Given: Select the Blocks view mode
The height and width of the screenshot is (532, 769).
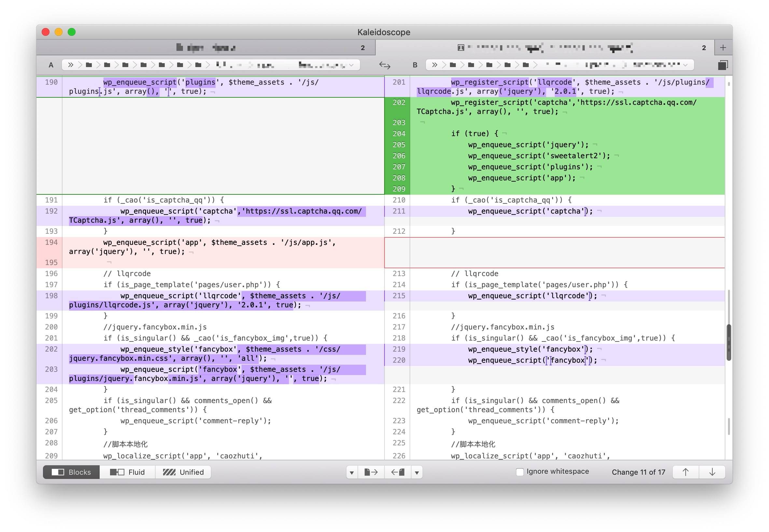Looking at the screenshot, I should point(71,472).
